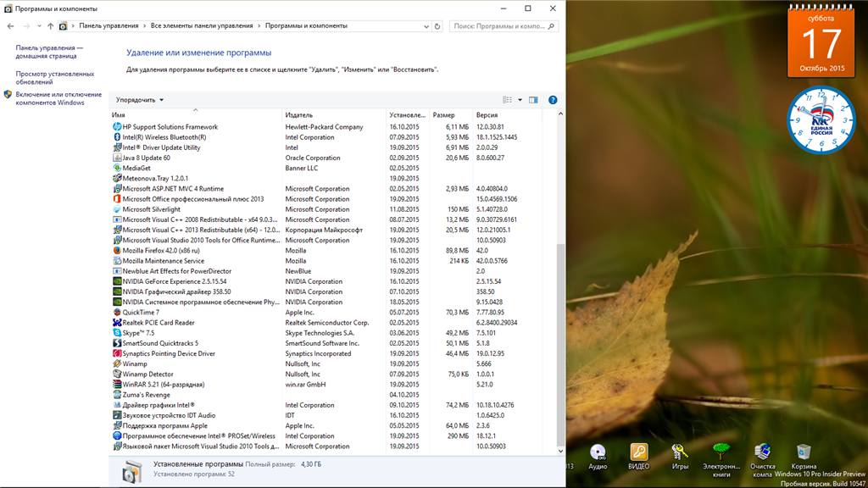Expand chevron after Панель управления breadcrumb
The image size is (868, 488).
pos(144,26)
